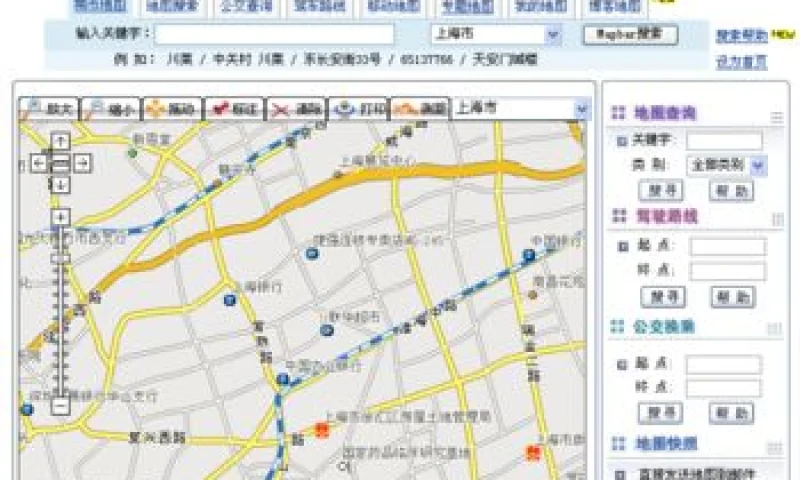The image size is (800, 480).
Task: Collapse the 地图查询 panel with its header icon
Action: coord(777,117)
